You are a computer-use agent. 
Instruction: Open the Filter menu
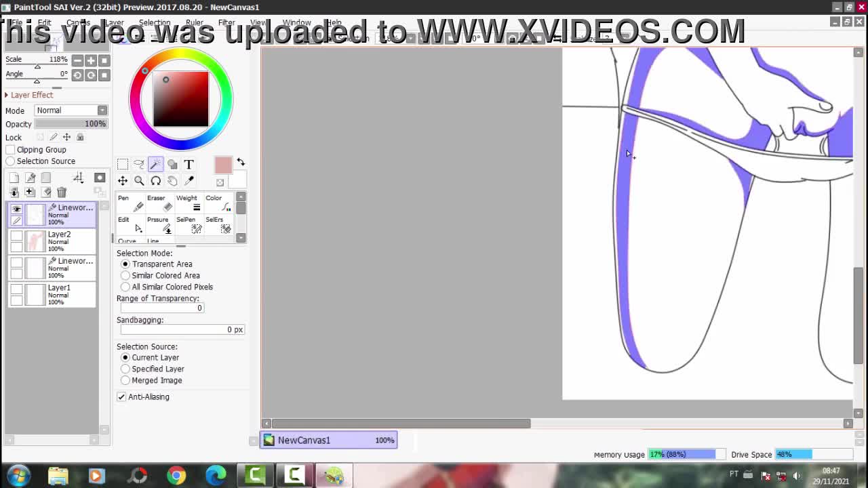pos(226,22)
